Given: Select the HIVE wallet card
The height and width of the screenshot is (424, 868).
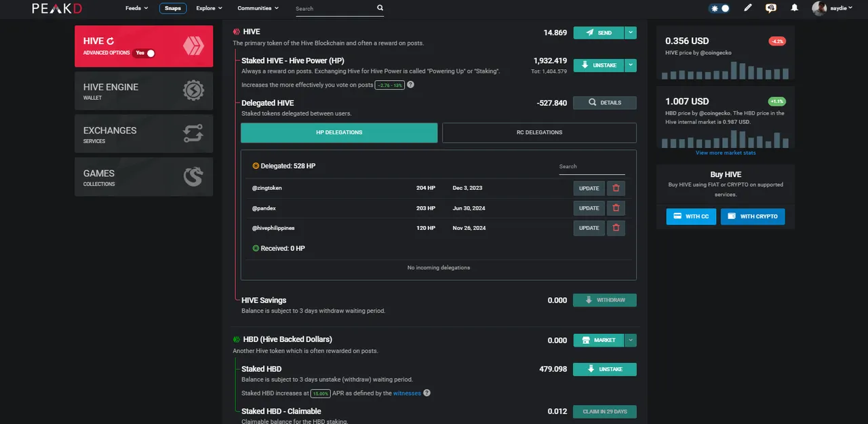Looking at the screenshot, I should tap(144, 46).
